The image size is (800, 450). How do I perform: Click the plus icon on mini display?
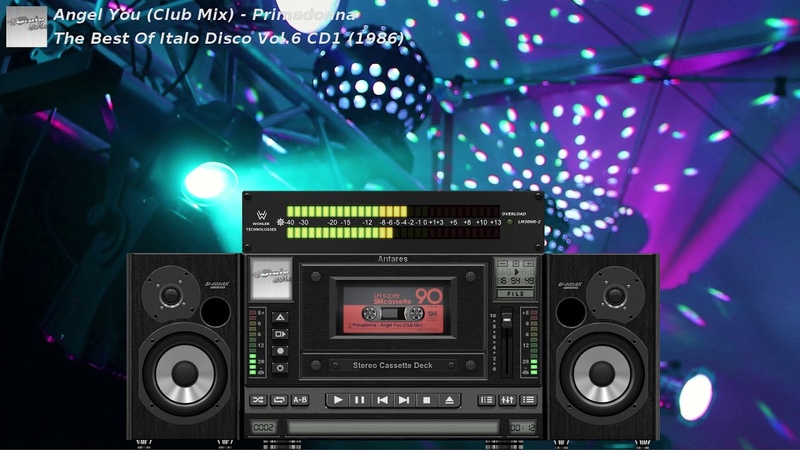click(515, 264)
